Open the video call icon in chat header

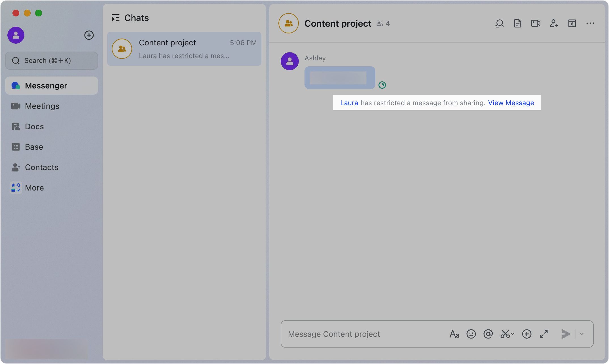(536, 23)
